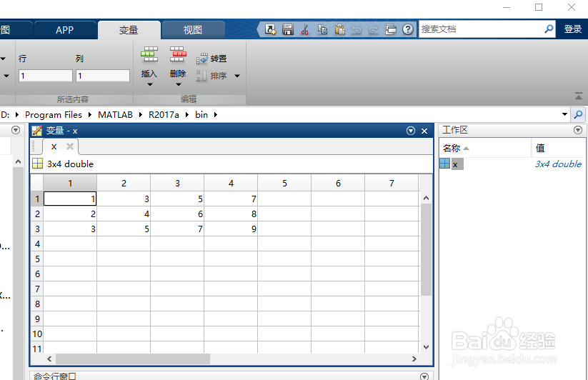The height and width of the screenshot is (380, 588).
Task: Click the undo arrow icon
Action: point(357,29)
